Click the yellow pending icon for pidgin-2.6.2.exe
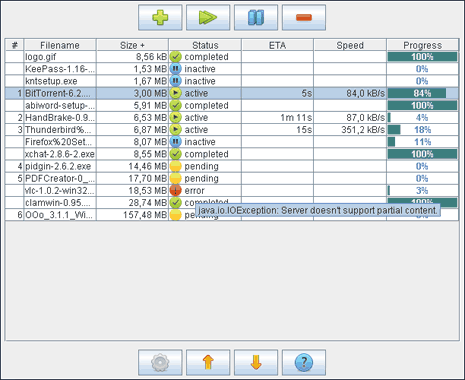Image resolution: width=465 pixels, height=380 pixels. tap(176, 166)
